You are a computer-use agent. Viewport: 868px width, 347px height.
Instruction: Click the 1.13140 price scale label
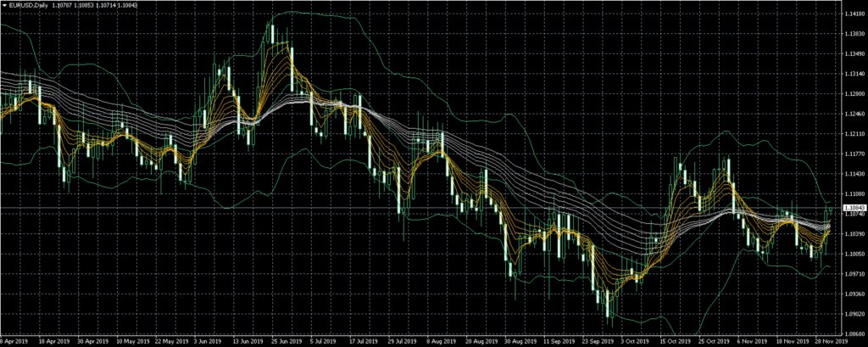pyautogui.click(x=855, y=75)
